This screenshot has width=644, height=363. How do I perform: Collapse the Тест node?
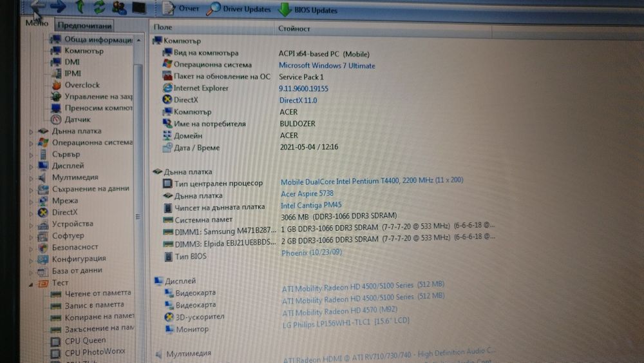(x=31, y=284)
